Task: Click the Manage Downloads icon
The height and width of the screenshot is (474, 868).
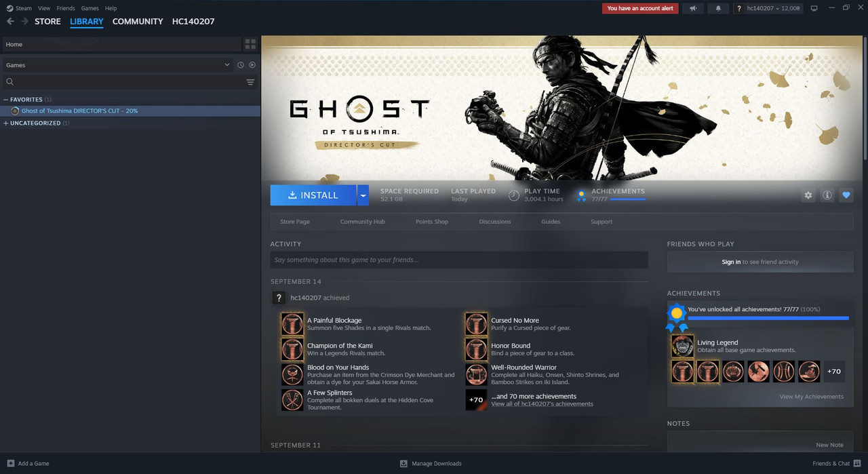Action: [x=403, y=463]
